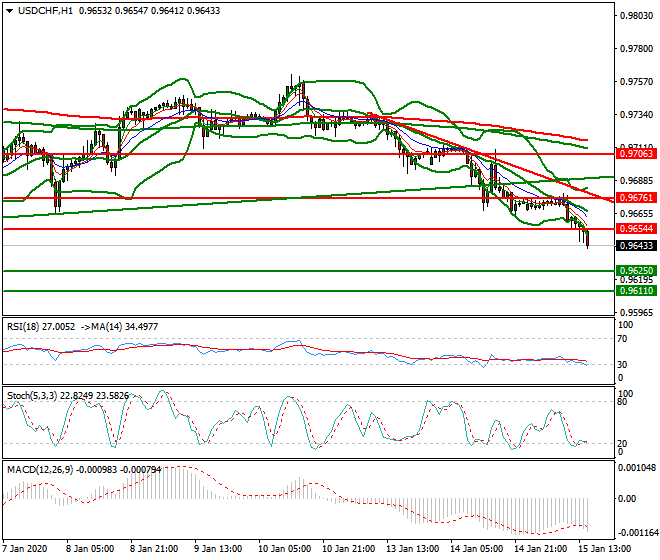Click the 0.95965 price axis value
This screenshot has width=660, height=560.
[x=636, y=313]
